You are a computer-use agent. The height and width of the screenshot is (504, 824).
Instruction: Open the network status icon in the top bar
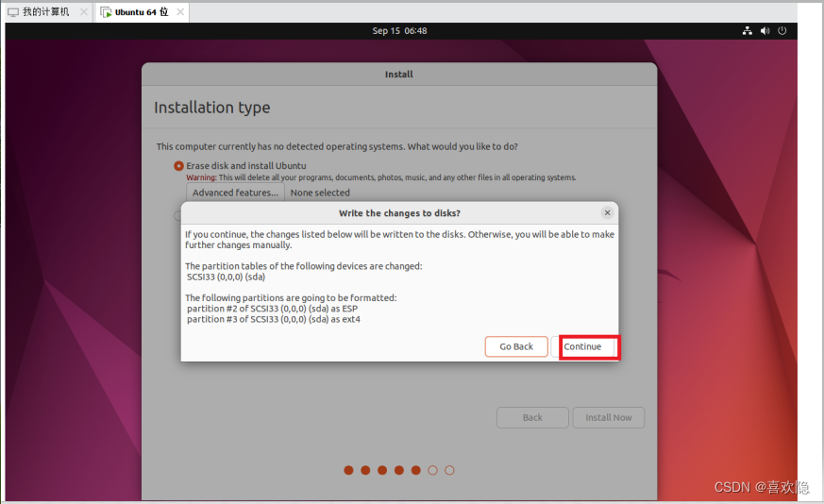[748, 31]
